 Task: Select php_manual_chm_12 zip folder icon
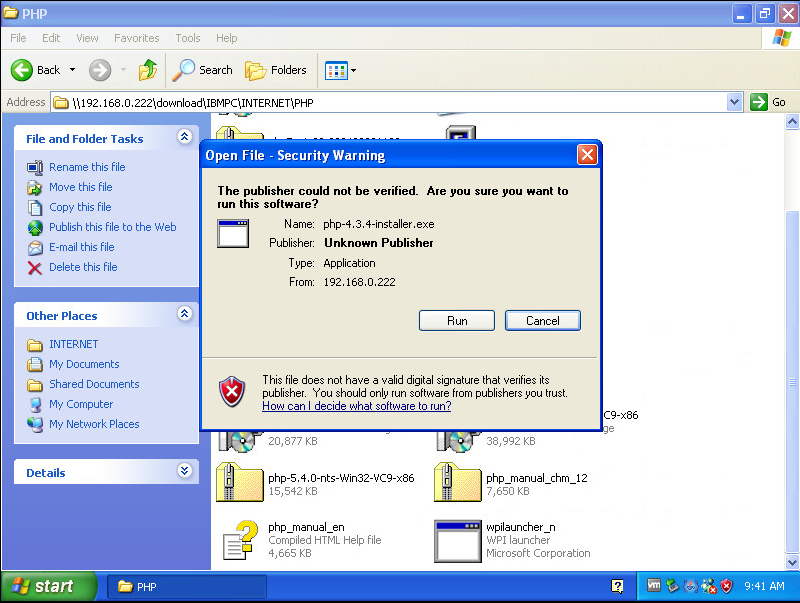click(x=458, y=482)
